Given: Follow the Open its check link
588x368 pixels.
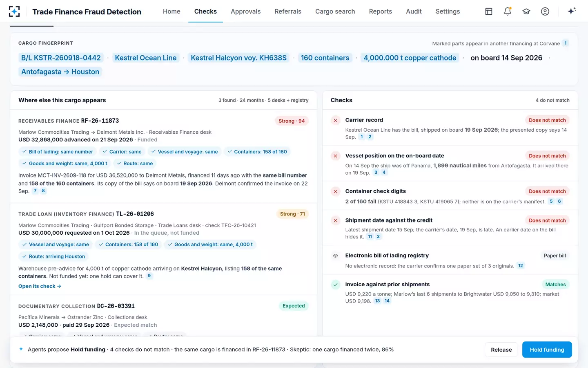Looking at the screenshot, I should click(40, 286).
